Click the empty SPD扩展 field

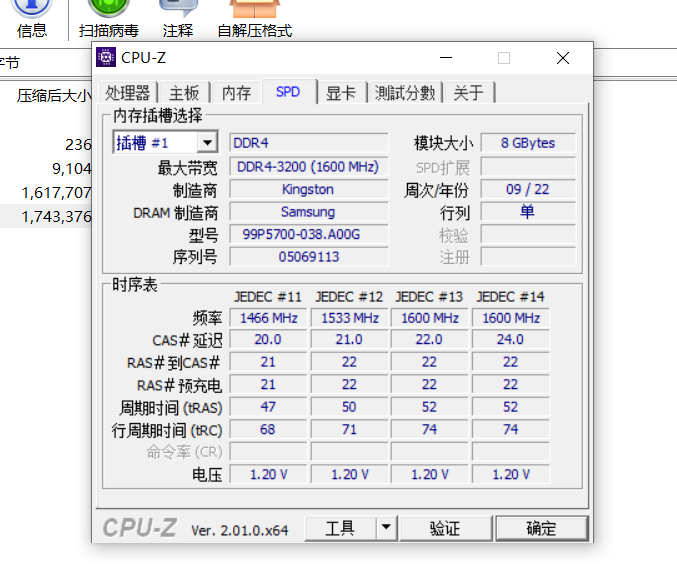(528, 167)
